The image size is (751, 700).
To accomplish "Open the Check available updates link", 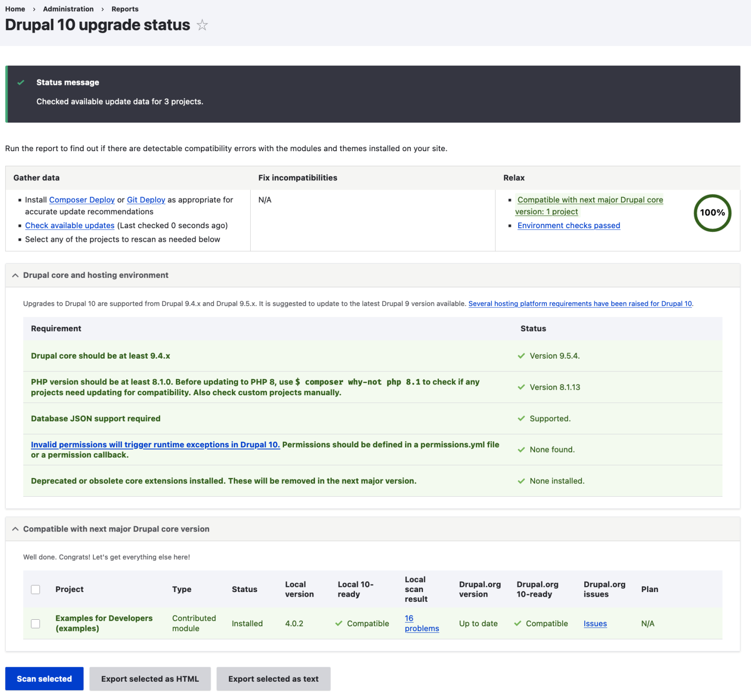I will pyautogui.click(x=69, y=225).
